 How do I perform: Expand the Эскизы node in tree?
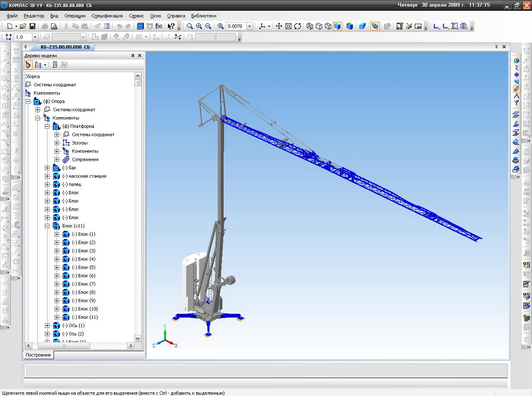coord(57,143)
